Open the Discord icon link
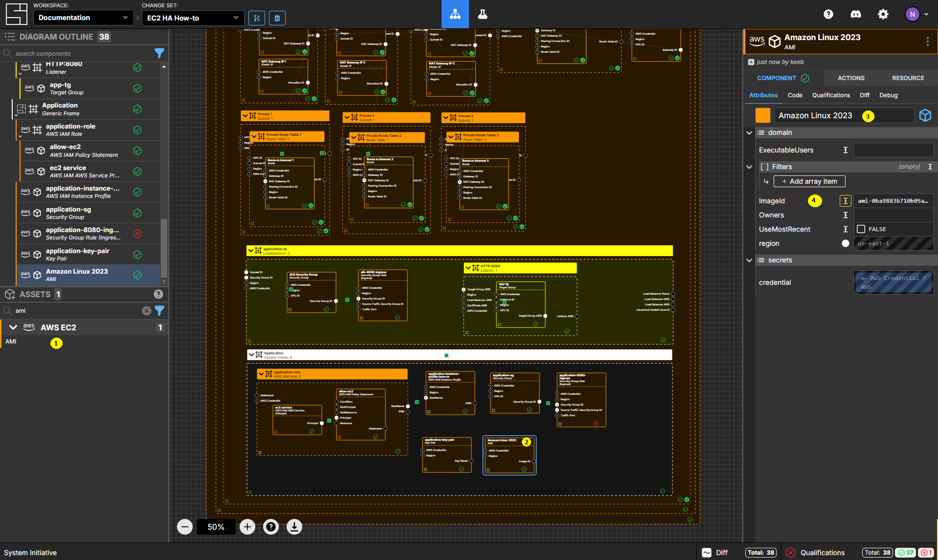 (x=856, y=14)
